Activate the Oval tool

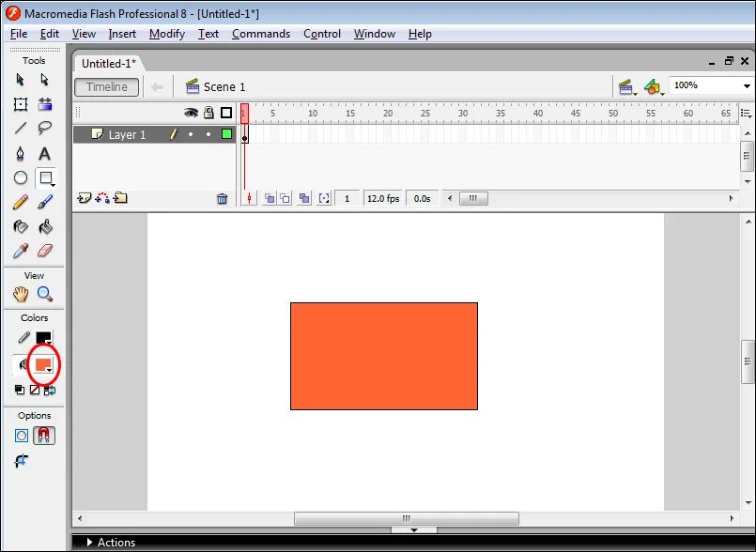[21, 177]
